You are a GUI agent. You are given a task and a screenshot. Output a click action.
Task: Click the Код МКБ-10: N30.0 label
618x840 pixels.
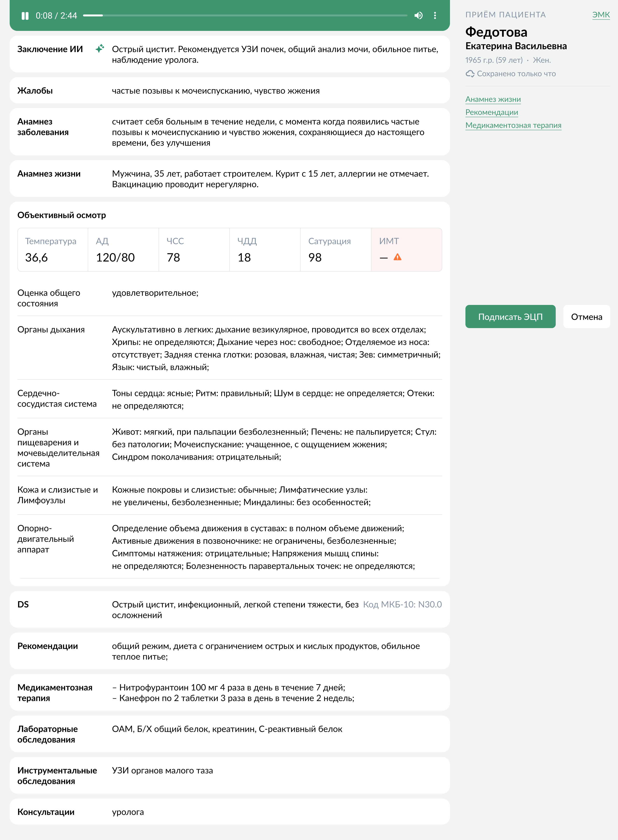pos(402,605)
